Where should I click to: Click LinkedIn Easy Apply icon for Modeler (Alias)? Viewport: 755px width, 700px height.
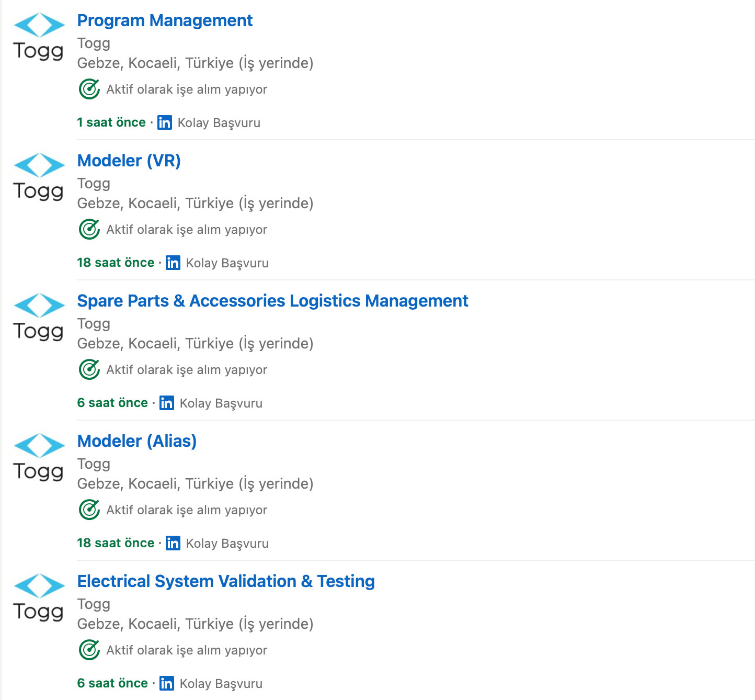[x=173, y=543]
